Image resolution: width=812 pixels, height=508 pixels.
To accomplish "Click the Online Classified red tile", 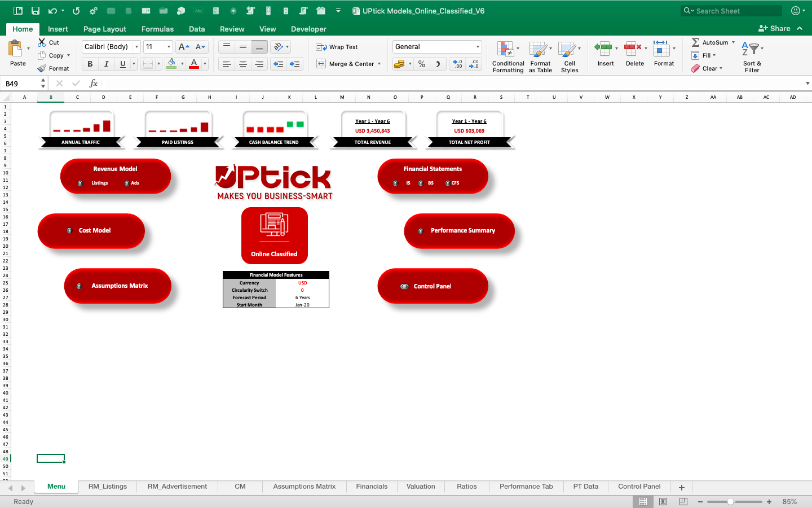I will [275, 235].
